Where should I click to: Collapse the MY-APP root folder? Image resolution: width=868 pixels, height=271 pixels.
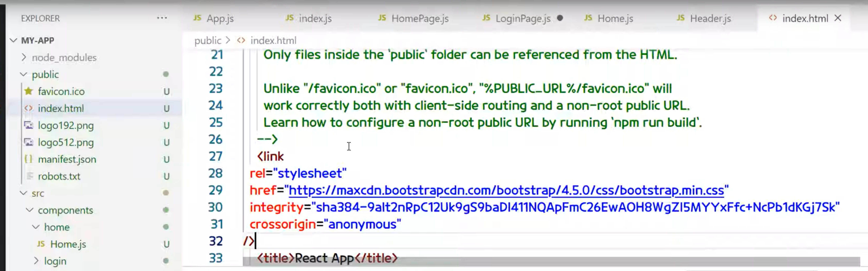pyautogui.click(x=14, y=41)
